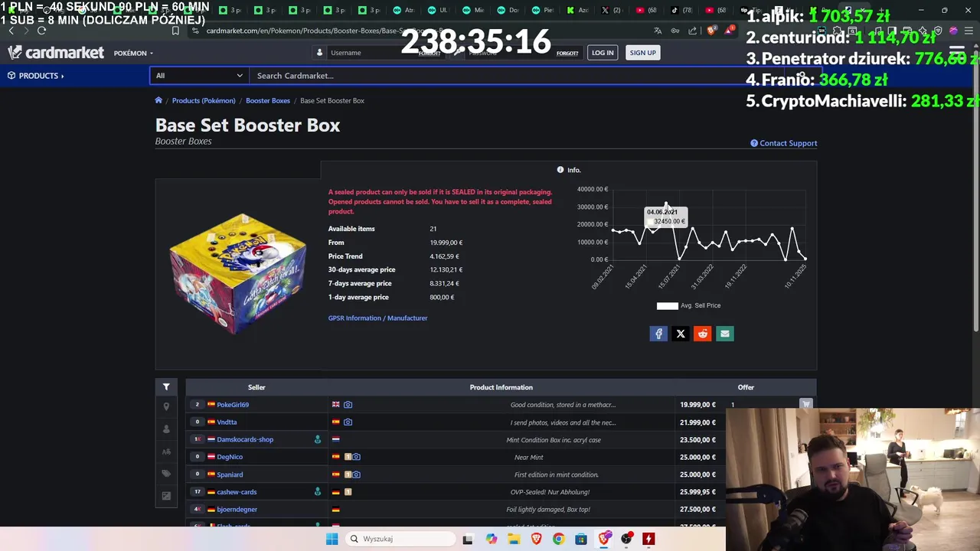980x551 pixels.
Task: Open seller DegNico profile
Action: click(230, 458)
